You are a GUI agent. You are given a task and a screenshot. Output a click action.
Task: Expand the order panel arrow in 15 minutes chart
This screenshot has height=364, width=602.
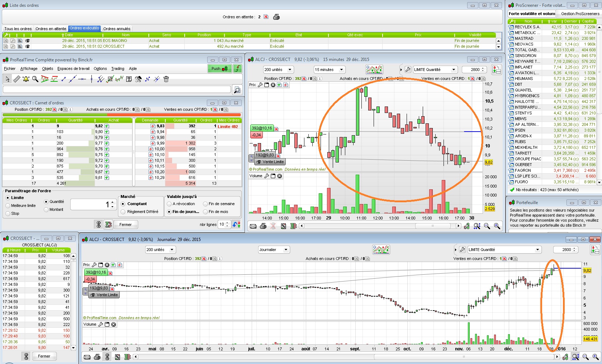pos(401,70)
